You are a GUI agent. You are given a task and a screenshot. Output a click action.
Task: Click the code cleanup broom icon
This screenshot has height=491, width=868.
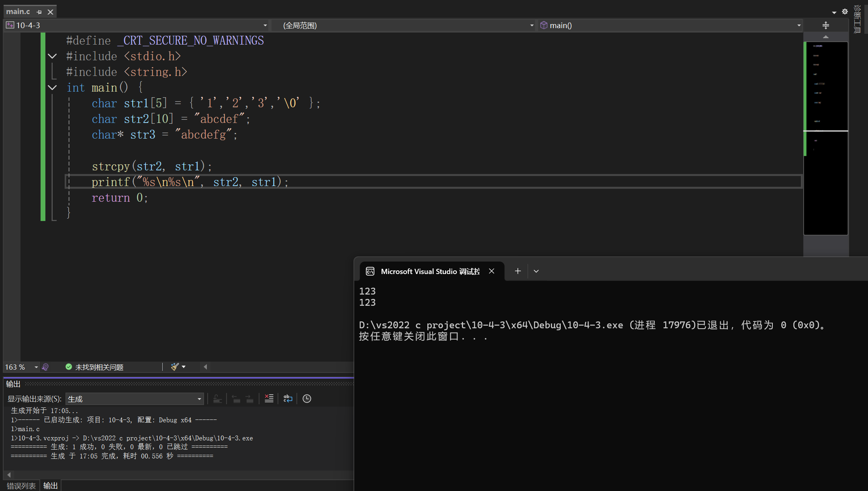coord(175,367)
